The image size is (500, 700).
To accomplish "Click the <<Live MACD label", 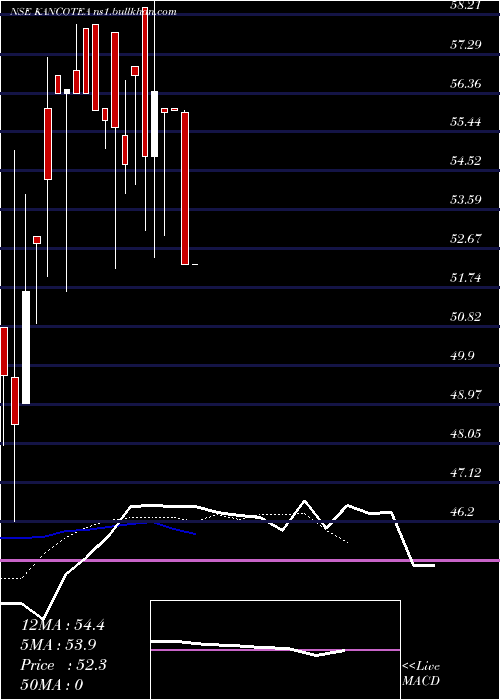I will (421, 674).
